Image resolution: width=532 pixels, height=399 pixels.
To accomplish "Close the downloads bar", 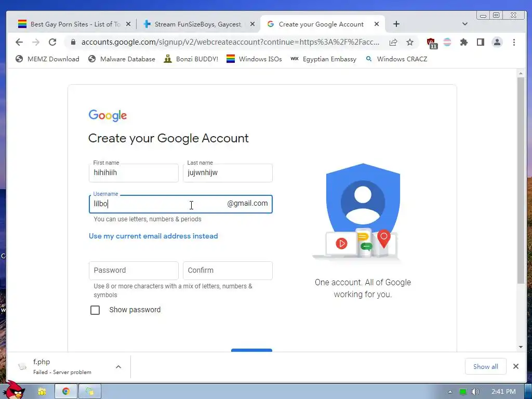I will 516,366.
